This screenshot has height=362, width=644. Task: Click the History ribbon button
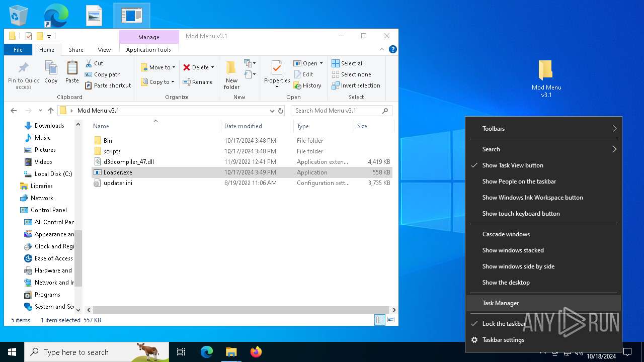[307, 85]
